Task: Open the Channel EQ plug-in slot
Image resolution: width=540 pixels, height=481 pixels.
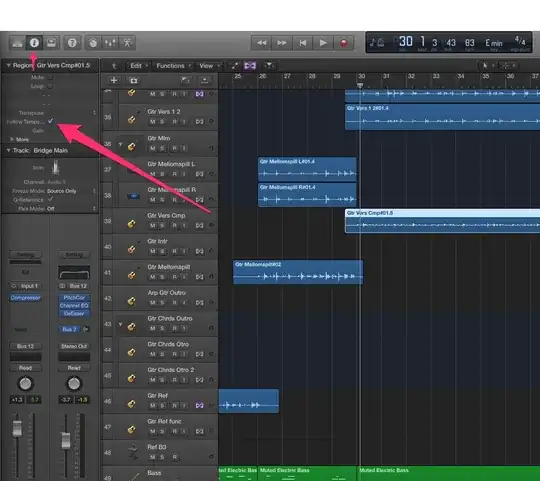Action: click(x=74, y=305)
